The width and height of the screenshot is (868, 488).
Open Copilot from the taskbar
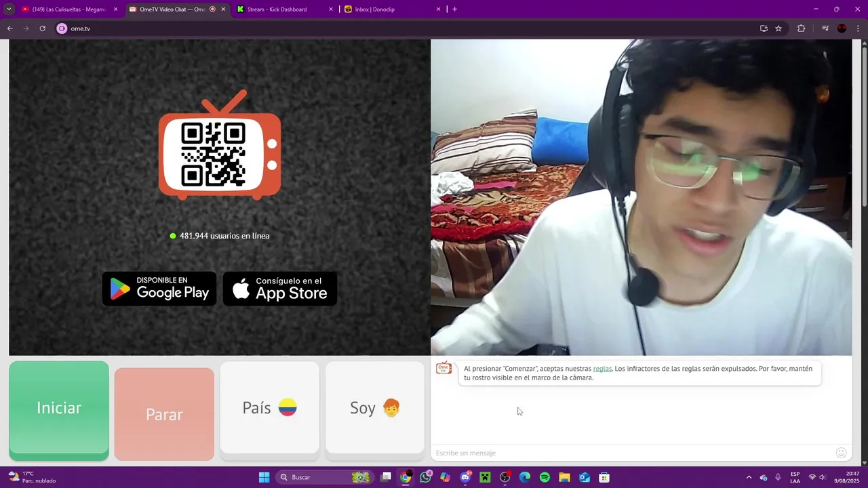click(x=445, y=477)
